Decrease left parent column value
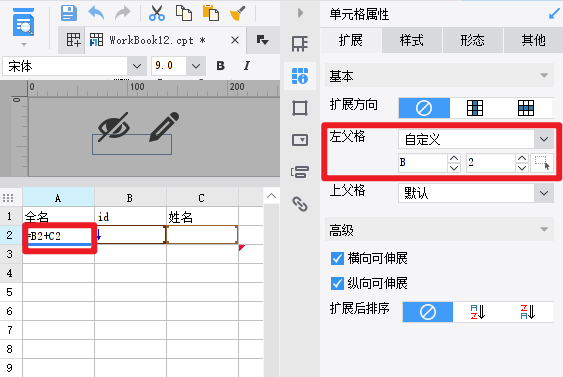 (454, 167)
